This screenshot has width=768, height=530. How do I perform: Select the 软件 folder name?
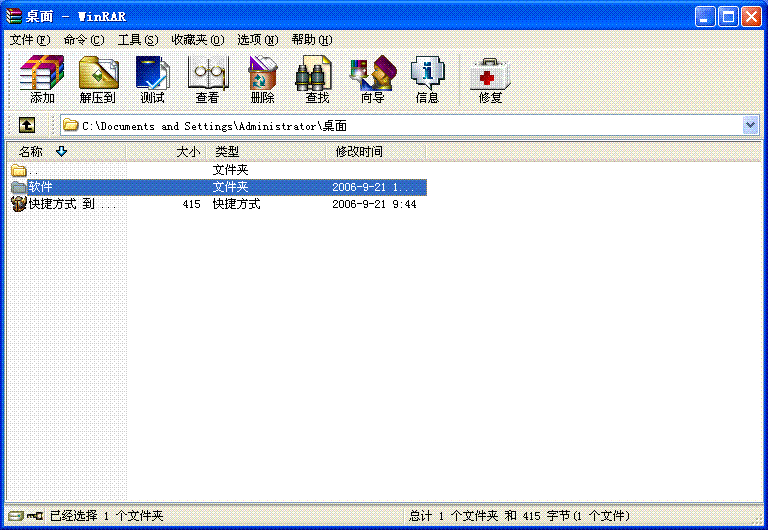point(40,187)
